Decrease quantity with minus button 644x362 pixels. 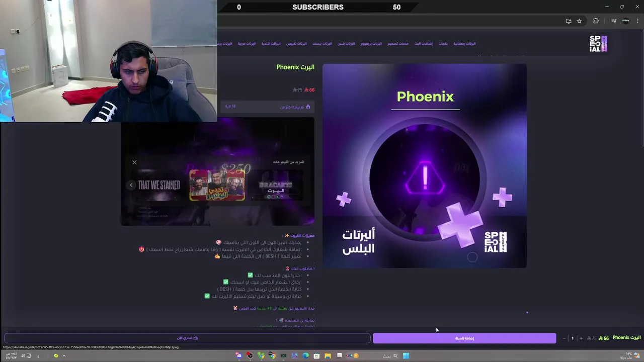564,338
